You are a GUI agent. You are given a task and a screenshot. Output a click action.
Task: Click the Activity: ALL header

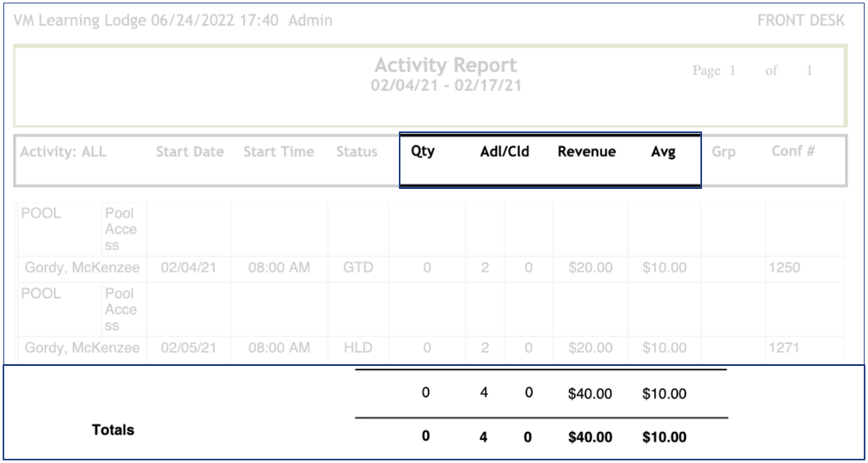[64, 152]
